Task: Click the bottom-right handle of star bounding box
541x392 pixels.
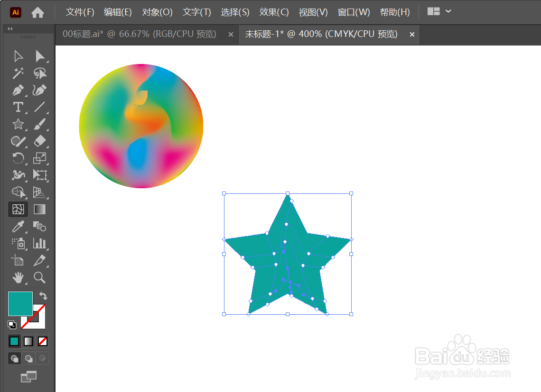Action: (351, 314)
